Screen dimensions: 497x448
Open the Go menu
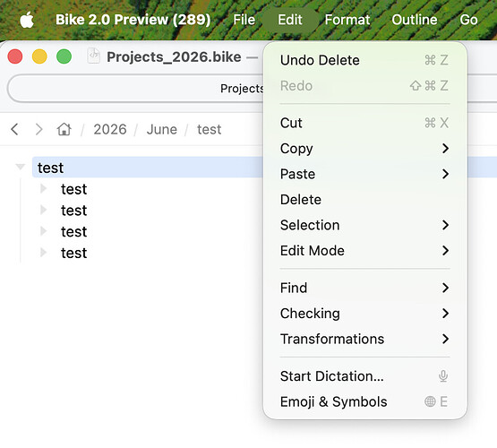click(x=468, y=20)
